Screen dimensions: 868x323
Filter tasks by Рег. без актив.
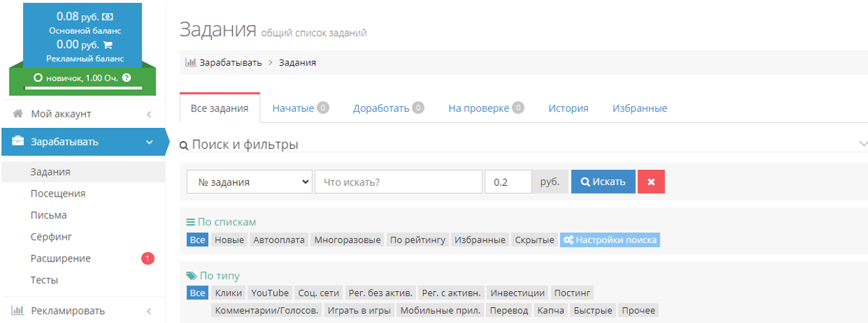click(x=380, y=293)
